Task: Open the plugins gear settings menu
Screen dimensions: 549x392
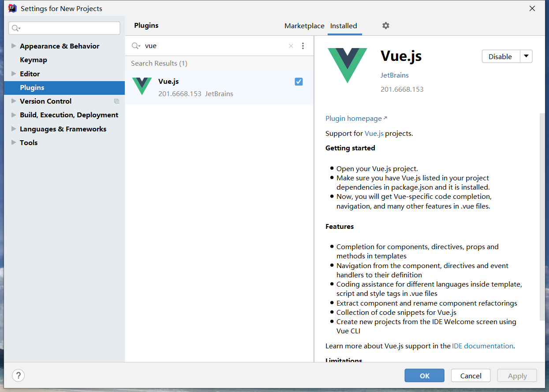Action: (x=386, y=26)
